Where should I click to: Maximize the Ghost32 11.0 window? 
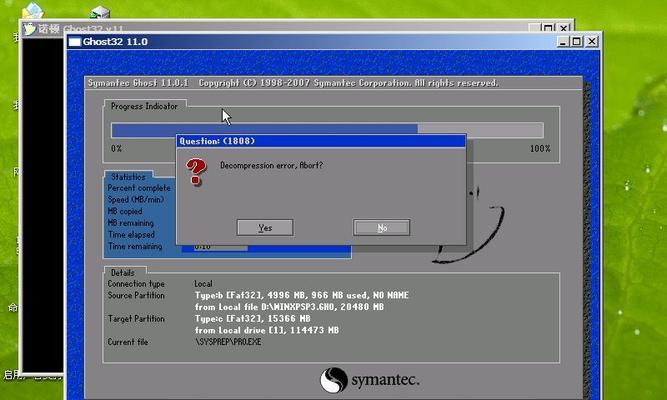coord(577,42)
